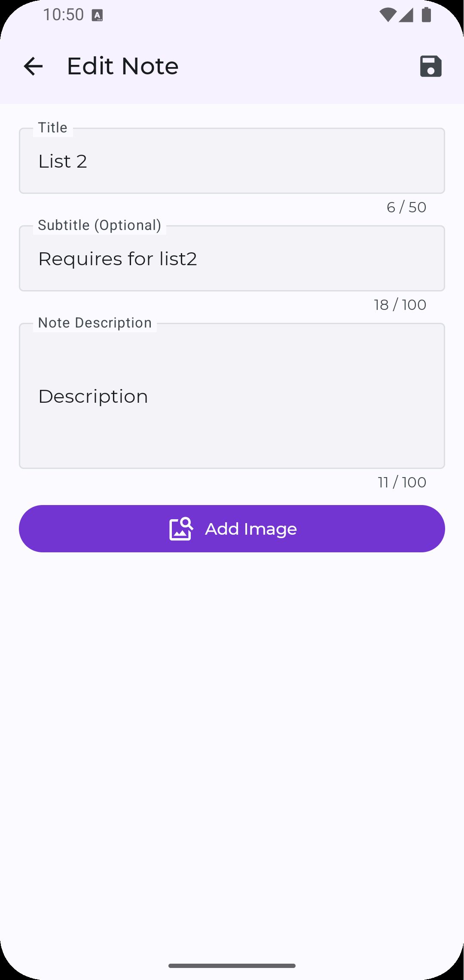Tap the back arrow icon

pos(33,66)
